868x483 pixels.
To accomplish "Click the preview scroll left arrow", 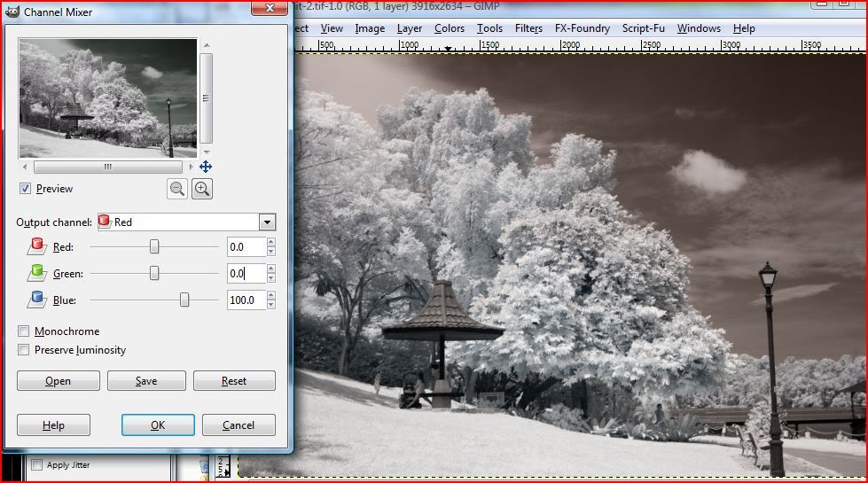I will [25, 167].
